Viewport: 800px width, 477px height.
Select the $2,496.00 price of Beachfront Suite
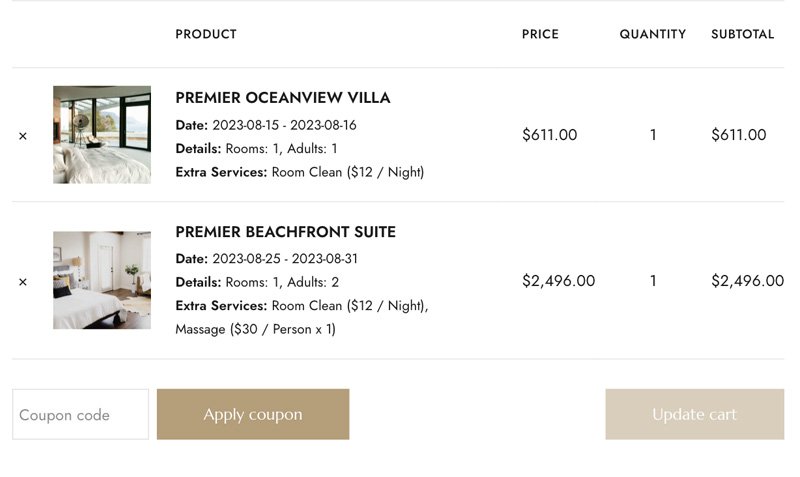click(558, 281)
